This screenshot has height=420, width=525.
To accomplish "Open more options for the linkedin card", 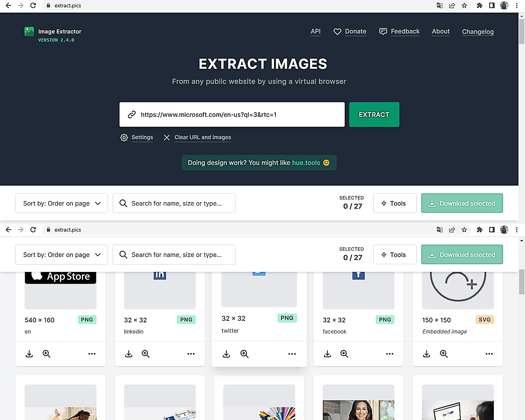I will [x=191, y=354].
